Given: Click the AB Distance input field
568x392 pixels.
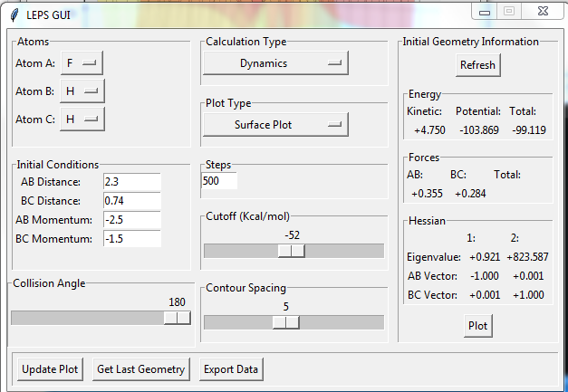Looking at the screenshot, I should (x=132, y=182).
